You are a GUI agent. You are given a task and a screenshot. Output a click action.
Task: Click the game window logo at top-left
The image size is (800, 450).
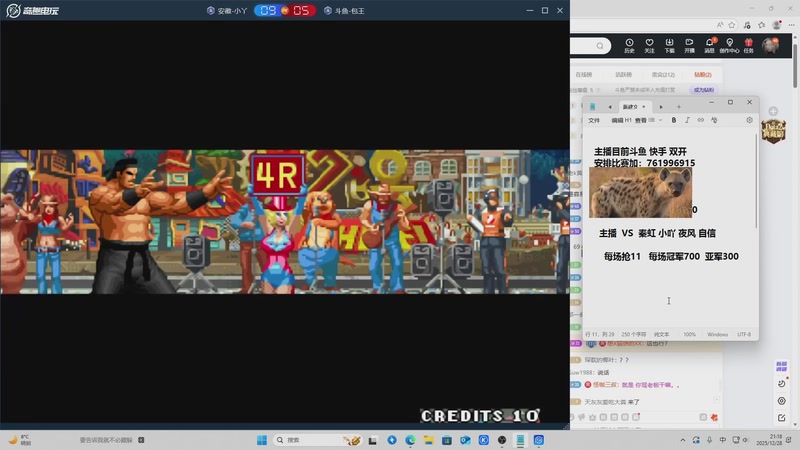point(32,10)
